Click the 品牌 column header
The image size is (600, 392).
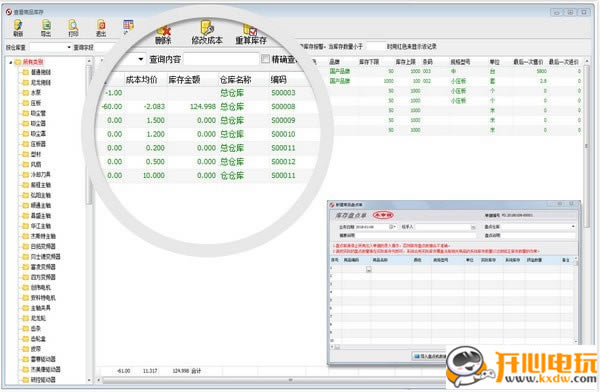tap(334, 62)
